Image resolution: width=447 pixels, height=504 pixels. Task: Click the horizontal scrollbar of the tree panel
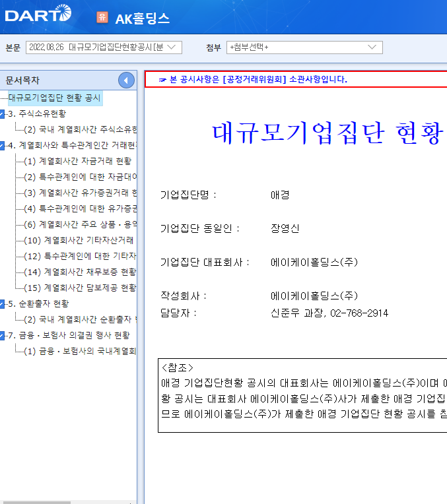click(x=36, y=503)
